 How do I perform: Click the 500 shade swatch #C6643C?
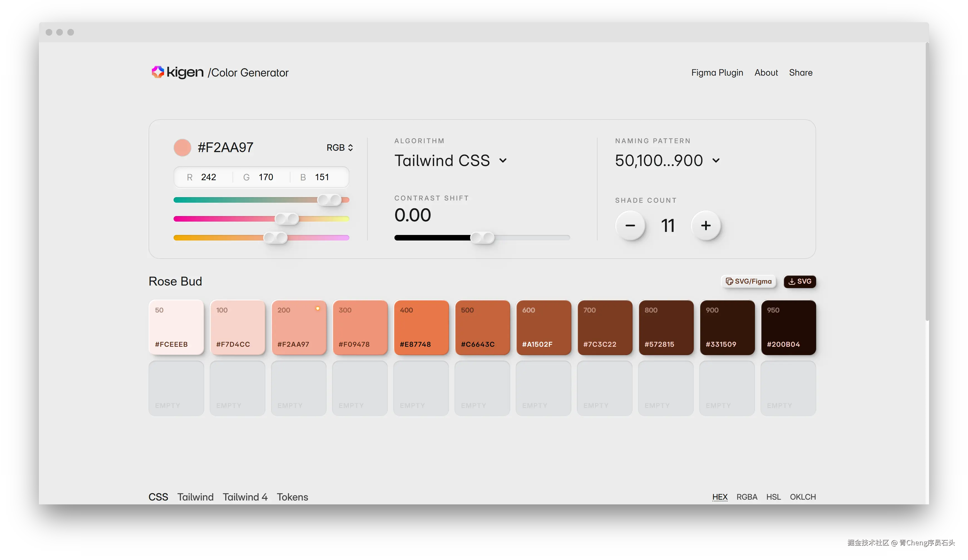(482, 327)
